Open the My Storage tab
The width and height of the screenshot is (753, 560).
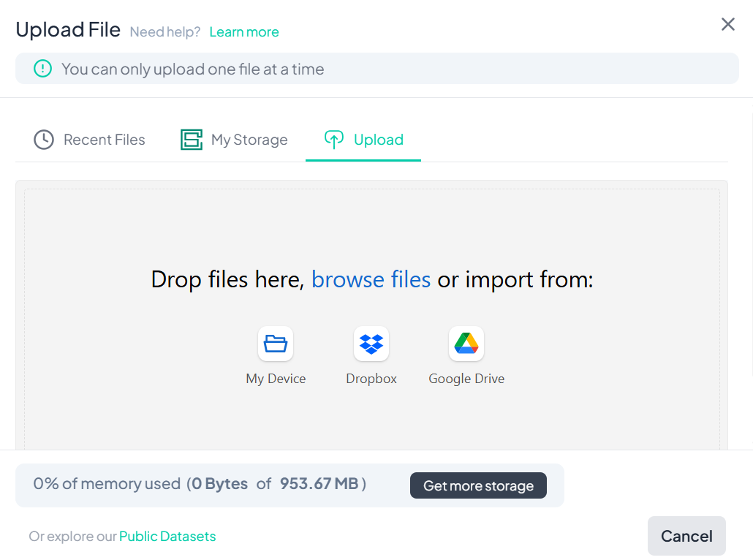point(249,140)
